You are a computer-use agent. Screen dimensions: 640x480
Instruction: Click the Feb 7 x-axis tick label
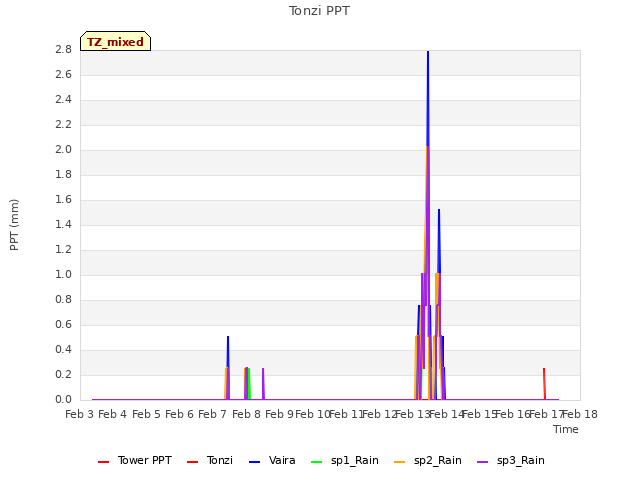click(x=213, y=414)
